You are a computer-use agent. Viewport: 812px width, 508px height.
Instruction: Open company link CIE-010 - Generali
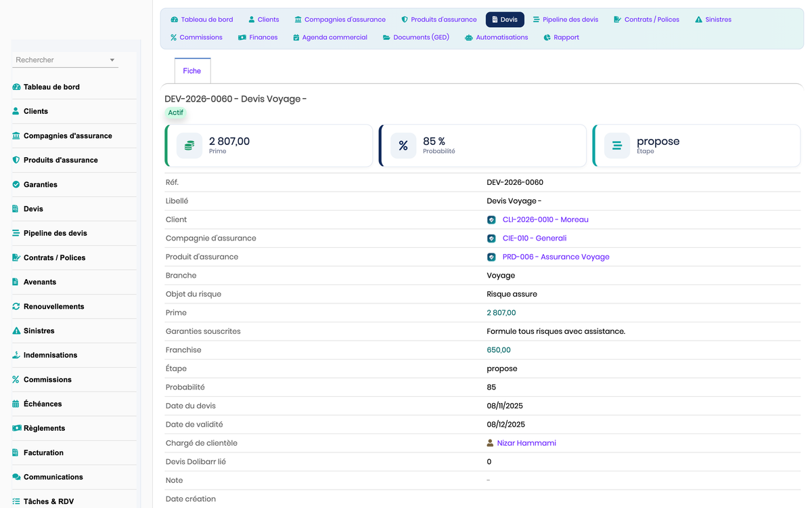click(x=535, y=238)
